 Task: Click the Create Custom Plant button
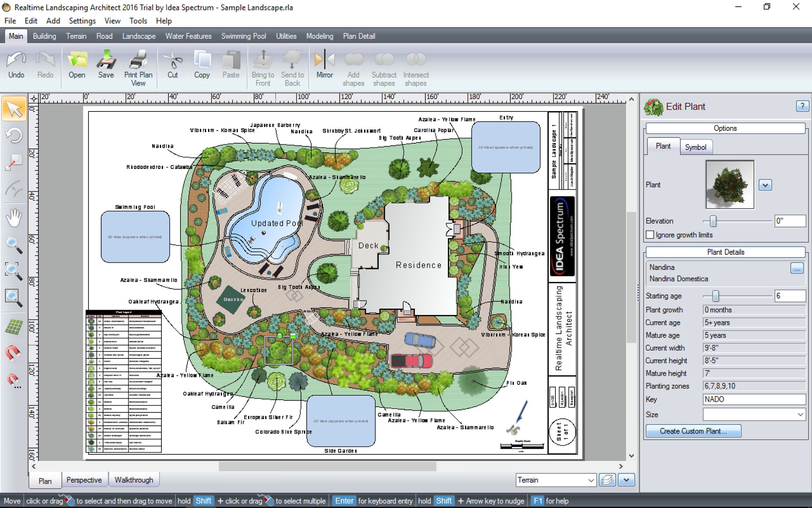tap(693, 431)
